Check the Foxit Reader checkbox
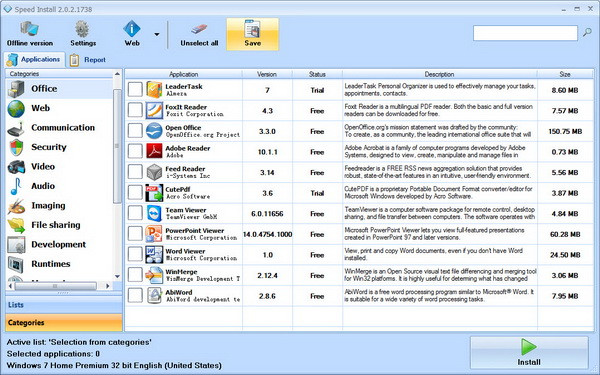This screenshot has width=600, height=375. pos(135,110)
